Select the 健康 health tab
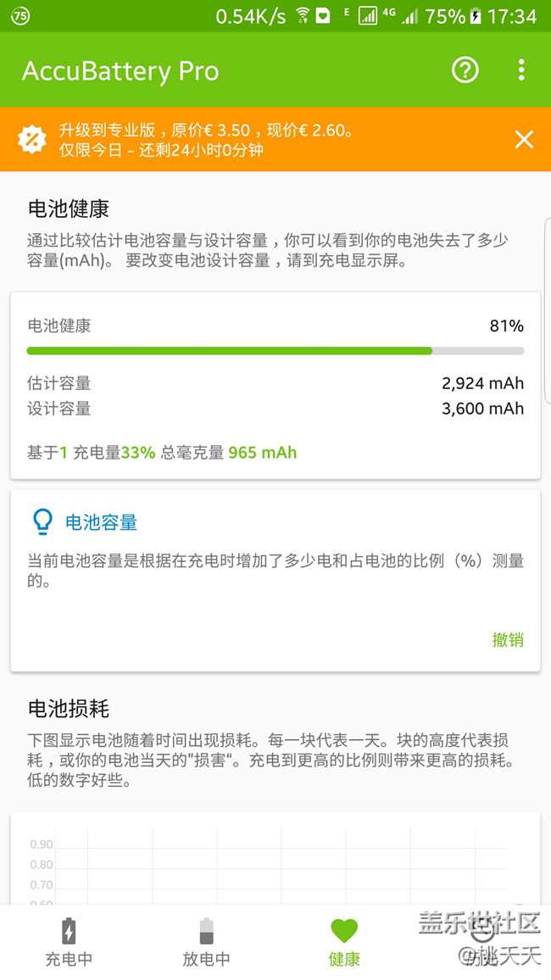 (344, 942)
